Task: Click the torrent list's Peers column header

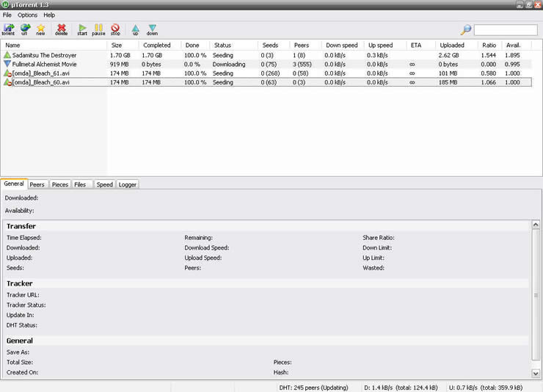Action: pyautogui.click(x=305, y=45)
